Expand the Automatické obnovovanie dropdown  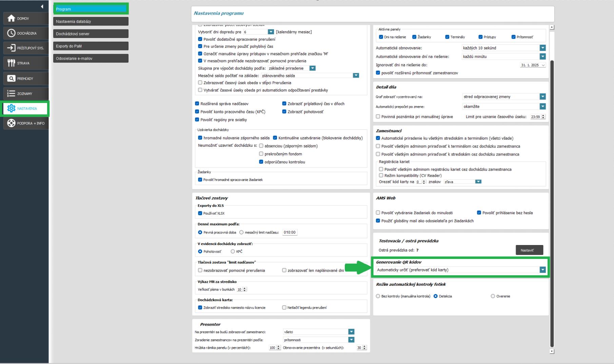pos(543,48)
